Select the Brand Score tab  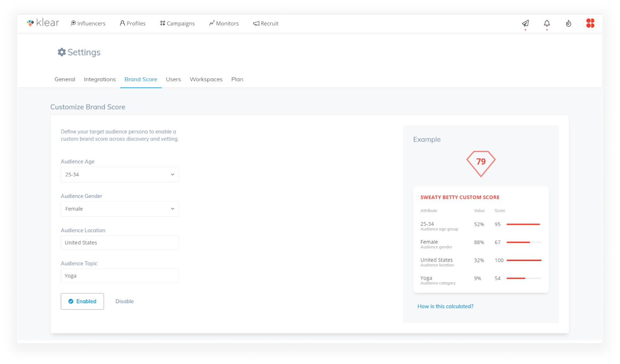(141, 79)
